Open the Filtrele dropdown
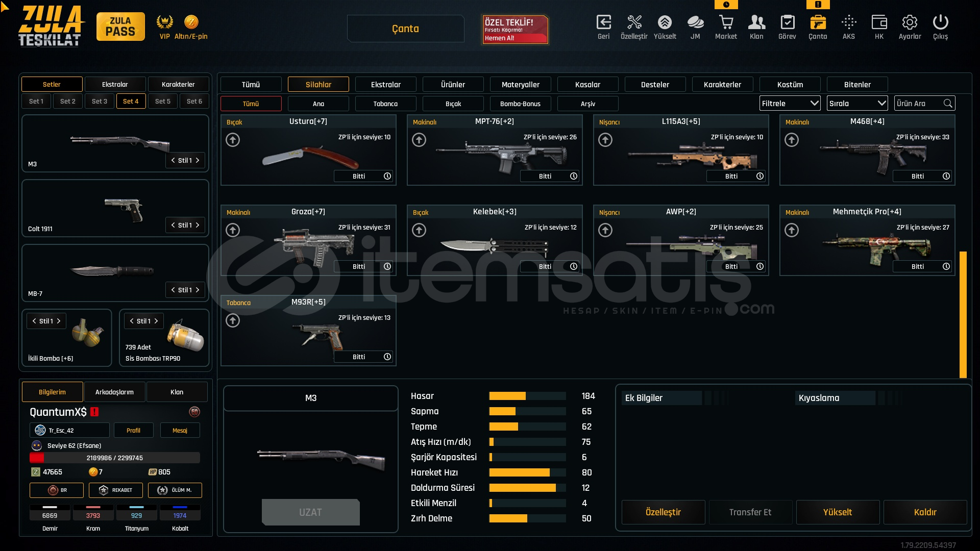Screen dimensions: 980x551 pyautogui.click(x=790, y=103)
